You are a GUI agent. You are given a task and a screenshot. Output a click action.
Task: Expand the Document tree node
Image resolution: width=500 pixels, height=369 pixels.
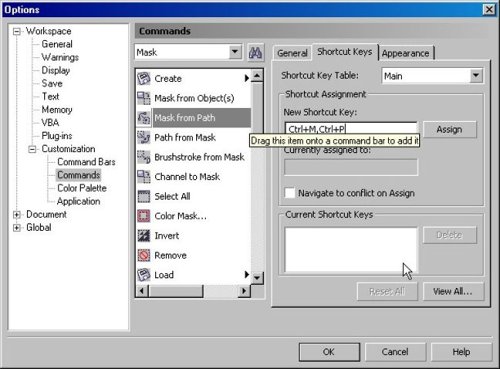pyautogui.click(x=16, y=215)
